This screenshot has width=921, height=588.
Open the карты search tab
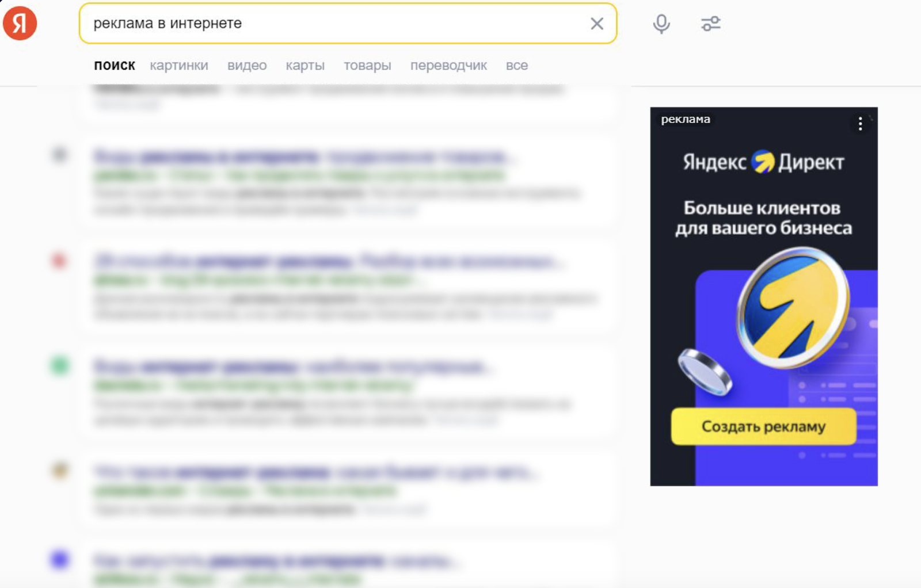(x=306, y=65)
